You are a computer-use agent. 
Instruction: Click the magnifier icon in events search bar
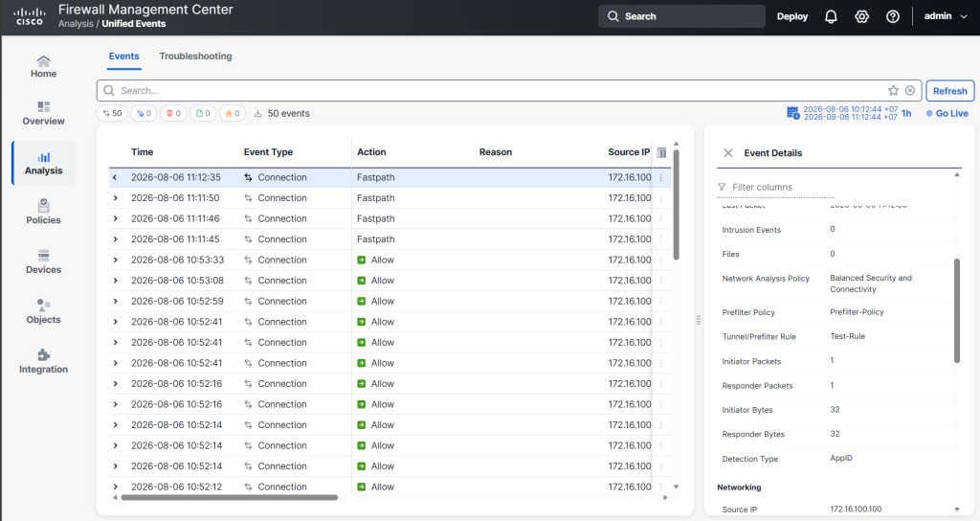(109, 91)
